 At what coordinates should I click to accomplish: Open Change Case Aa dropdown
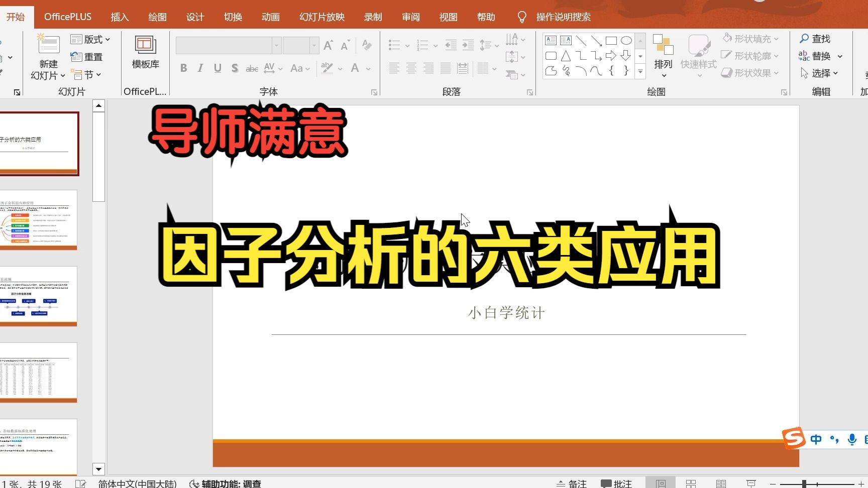click(x=300, y=68)
